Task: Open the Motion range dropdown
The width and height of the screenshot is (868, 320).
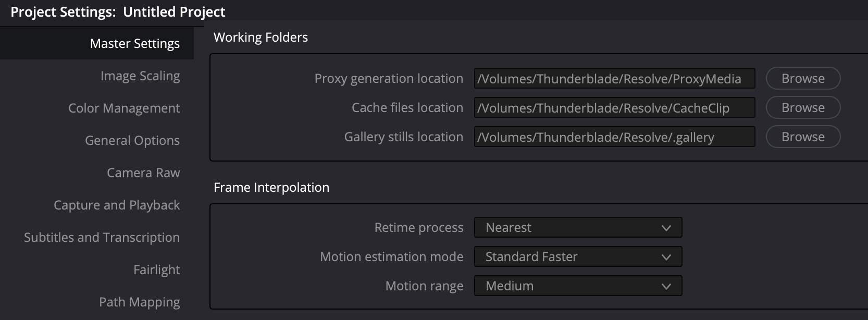Action: pyautogui.click(x=577, y=286)
